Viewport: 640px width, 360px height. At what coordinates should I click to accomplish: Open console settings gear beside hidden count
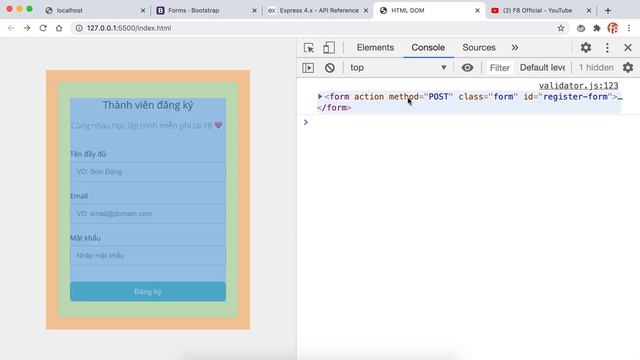[628, 67]
